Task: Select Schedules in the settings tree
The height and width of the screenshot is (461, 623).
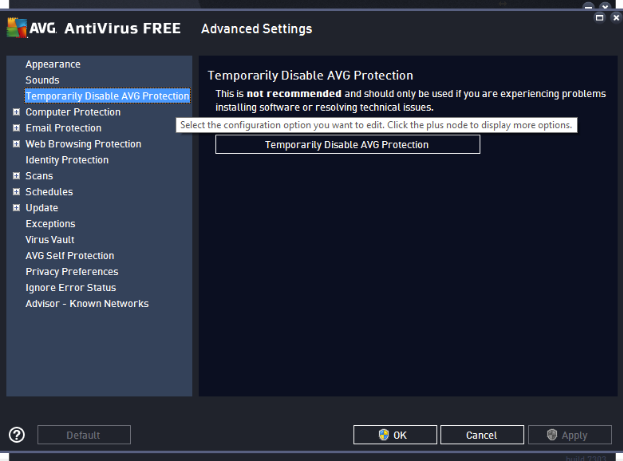Action: 49,192
